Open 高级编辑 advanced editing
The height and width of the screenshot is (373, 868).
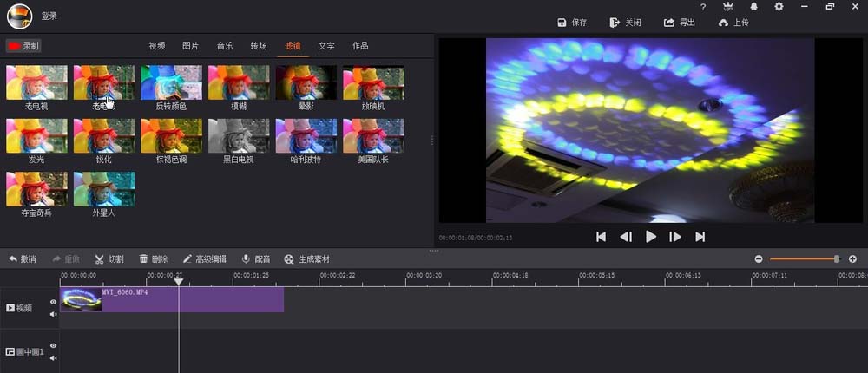[205, 259]
